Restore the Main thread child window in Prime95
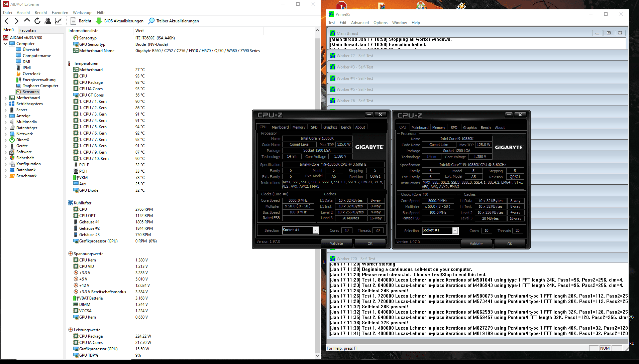 (609, 33)
